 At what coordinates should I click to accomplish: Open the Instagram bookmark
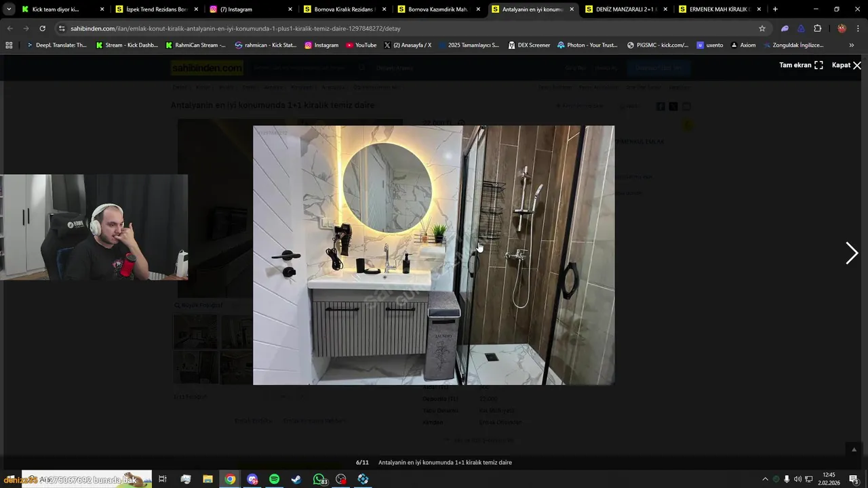click(321, 45)
